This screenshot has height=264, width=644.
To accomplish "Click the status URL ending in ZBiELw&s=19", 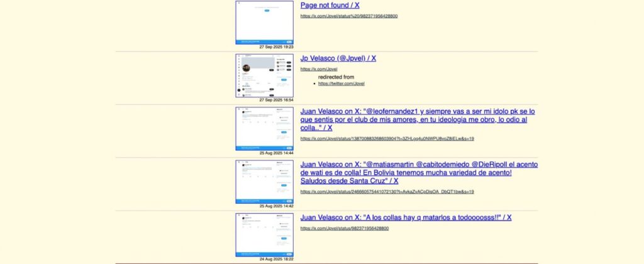I will (387, 139).
